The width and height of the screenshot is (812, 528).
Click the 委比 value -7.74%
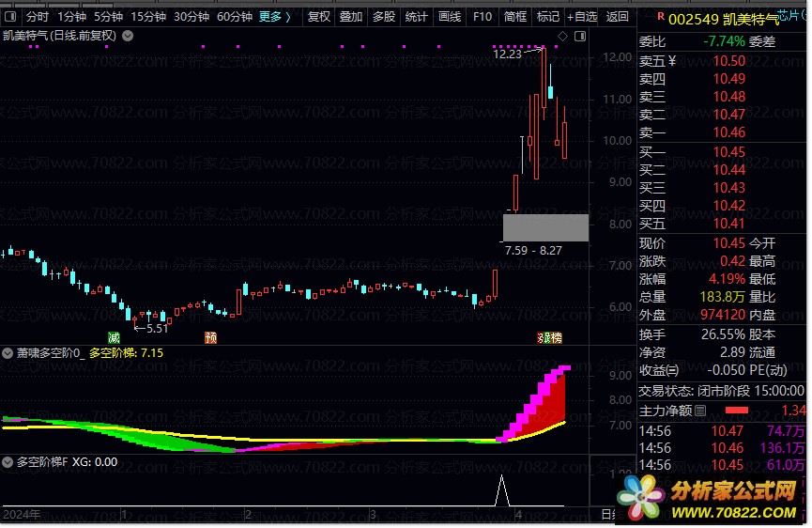[x=724, y=41]
